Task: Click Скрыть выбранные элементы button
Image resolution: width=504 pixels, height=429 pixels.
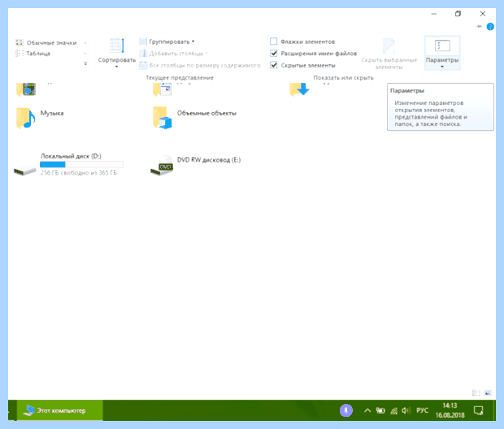Action: pyautogui.click(x=389, y=54)
